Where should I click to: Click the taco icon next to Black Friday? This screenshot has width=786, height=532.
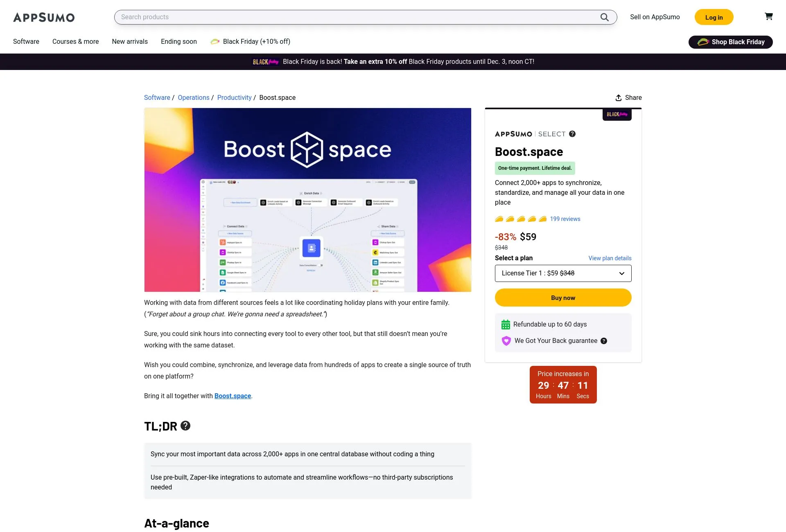(x=215, y=41)
